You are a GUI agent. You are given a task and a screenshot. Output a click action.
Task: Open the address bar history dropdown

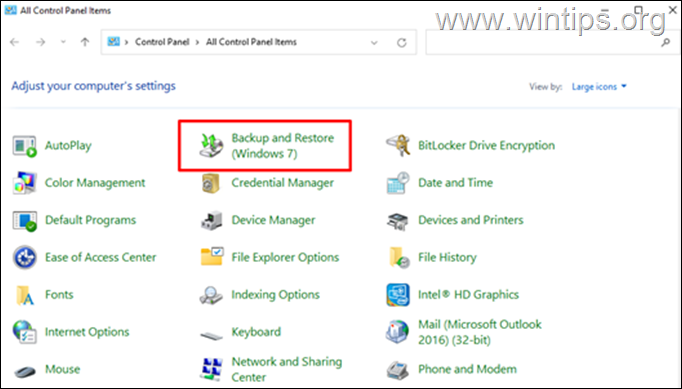[x=374, y=43]
